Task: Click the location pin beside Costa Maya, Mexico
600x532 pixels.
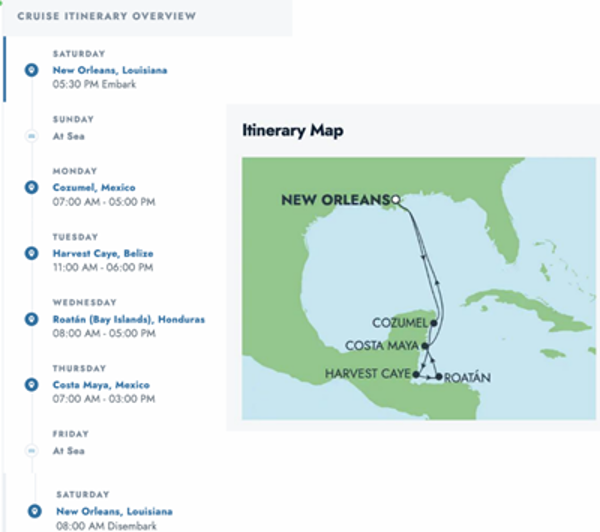Action: pyautogui.click(x=32, y=384)
